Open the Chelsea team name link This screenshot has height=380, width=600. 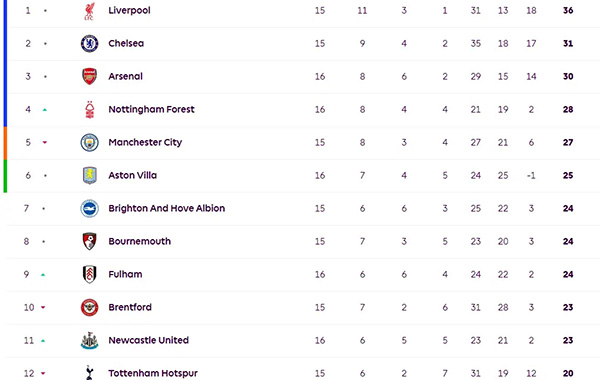coord(126,43)
